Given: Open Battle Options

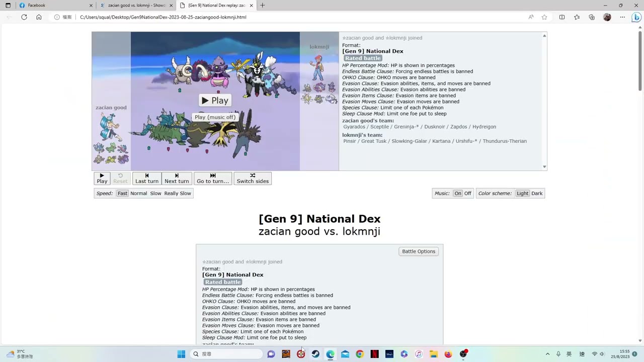Looking at the screenshot, I should pos(419,251).
